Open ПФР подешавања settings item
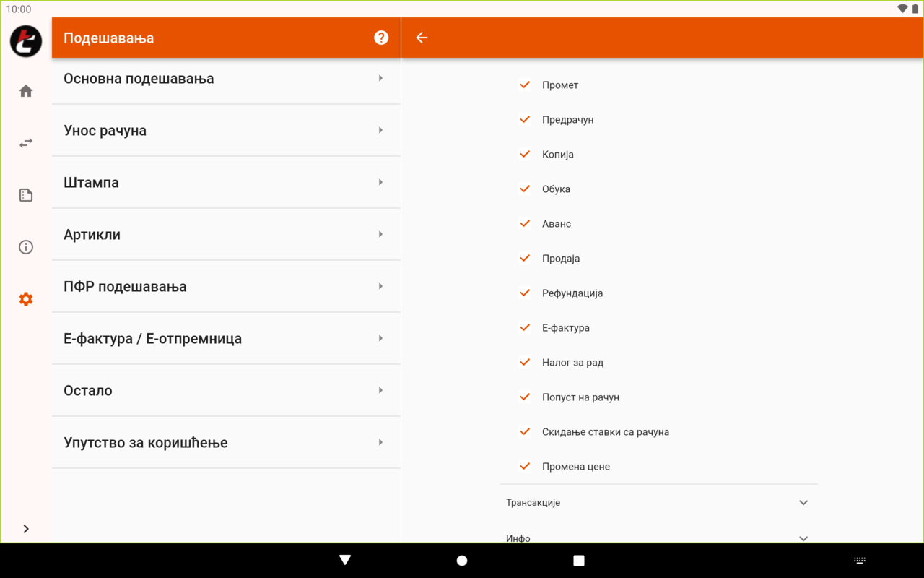The height and width of the screenshot is (578, 924). pos(226,286)
